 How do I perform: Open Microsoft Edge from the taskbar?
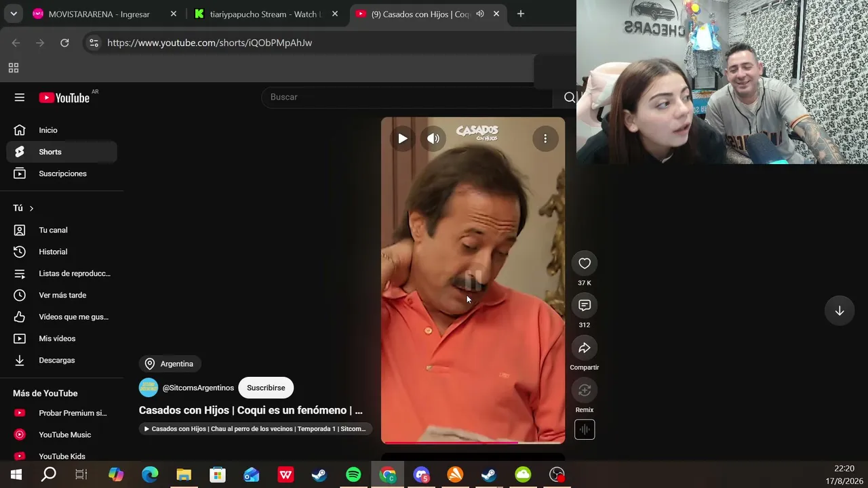click(x=150, y=474)
